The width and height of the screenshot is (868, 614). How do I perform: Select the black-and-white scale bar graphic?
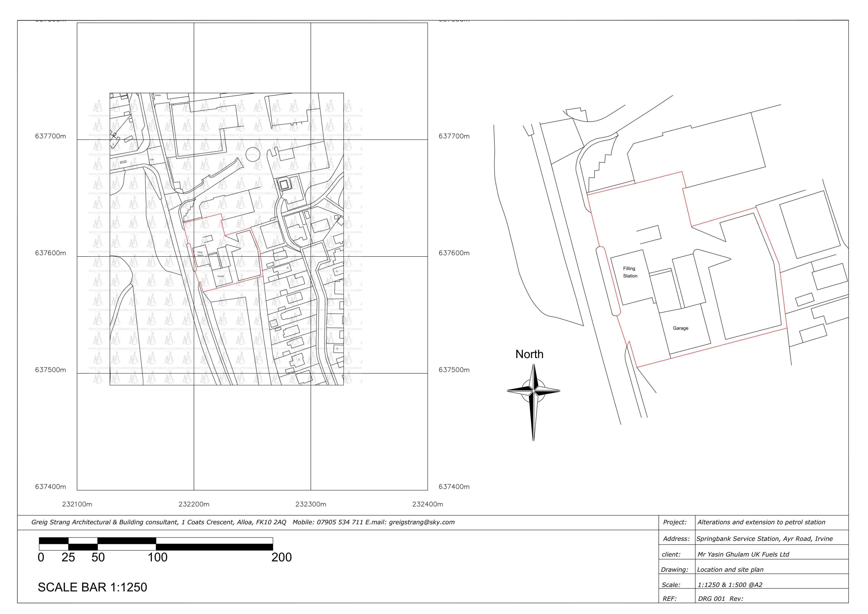coord(156,544)
